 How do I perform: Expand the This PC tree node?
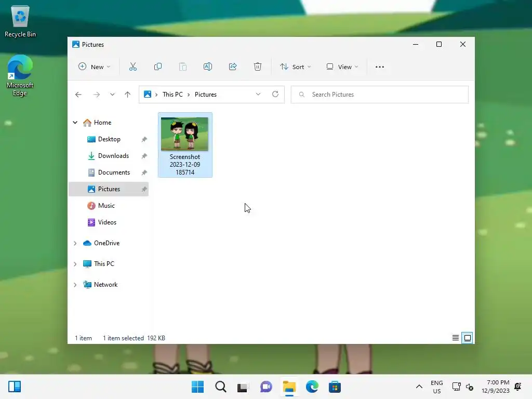[x=75, y=264]
